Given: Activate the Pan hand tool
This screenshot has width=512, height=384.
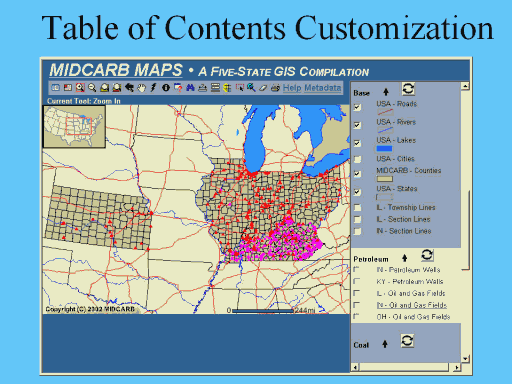Looking at the screenshot, I should (141, 88).
